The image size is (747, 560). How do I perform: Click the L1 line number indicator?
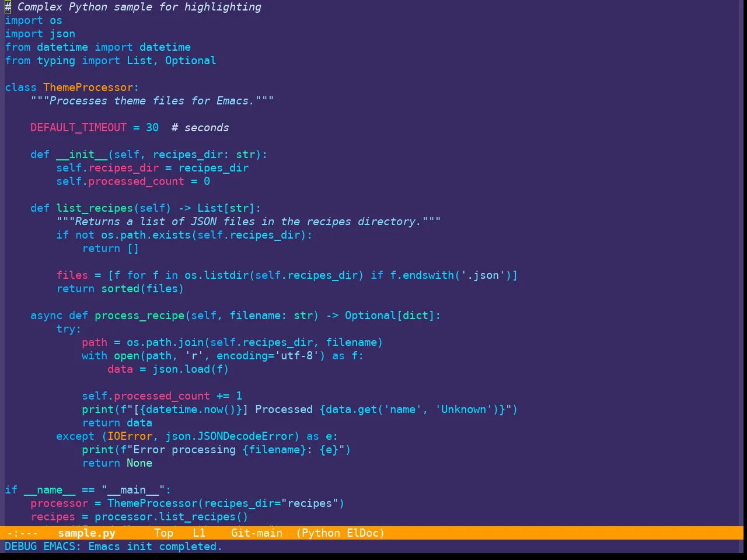click(x=199, y=533)
